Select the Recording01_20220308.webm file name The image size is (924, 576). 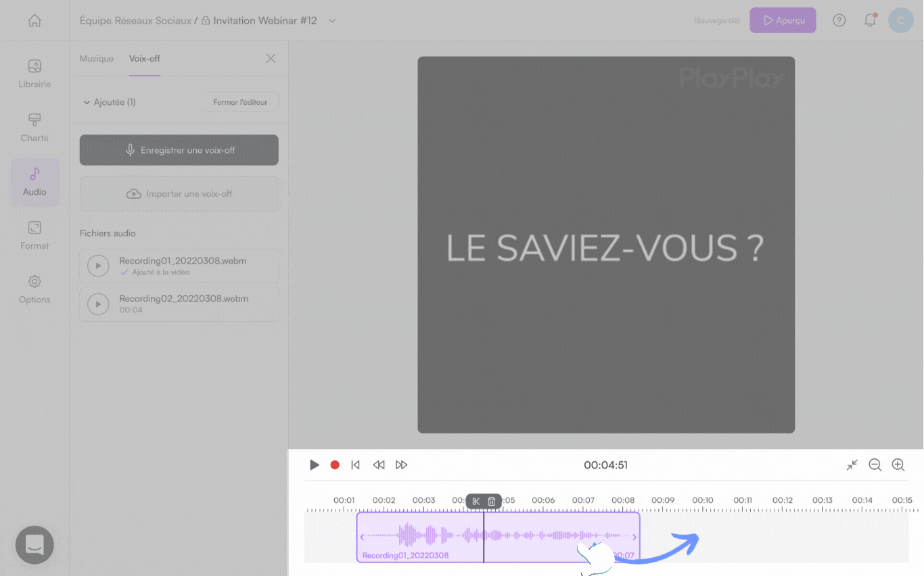coord(183,261)
